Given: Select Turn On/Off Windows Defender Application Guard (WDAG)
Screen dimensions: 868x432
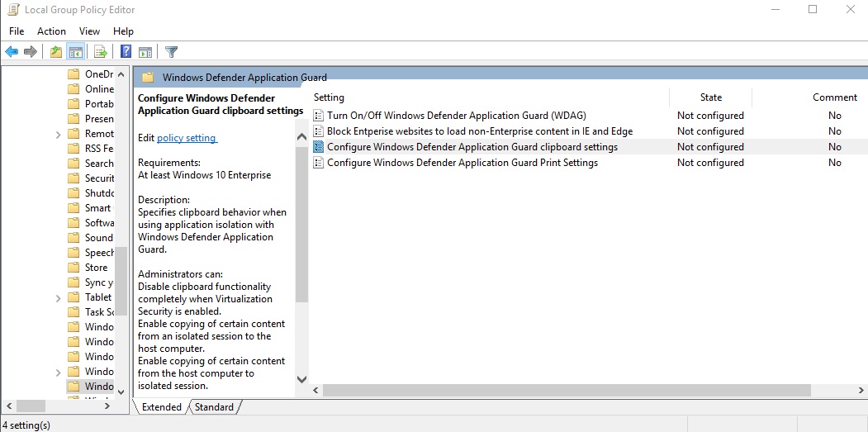Looking at the screenshot, I should [x=456, y=115].
